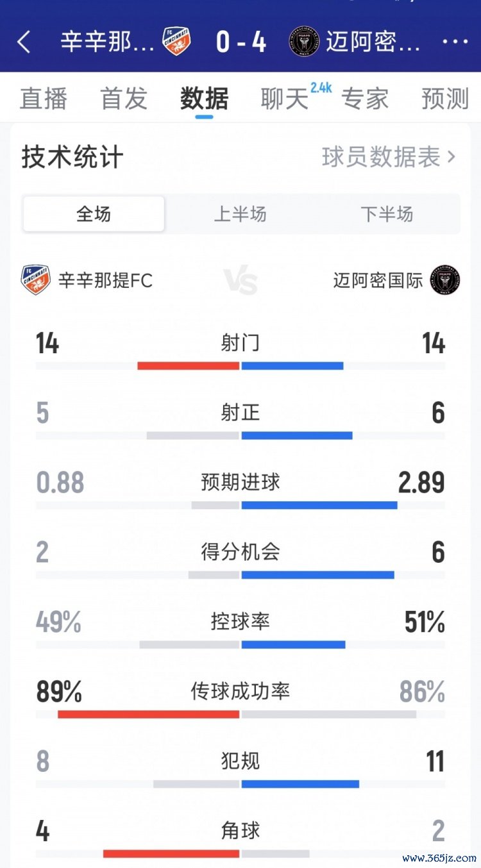481x868 pixels.
Task: Open the three-dot more options menu
Action: [x=455, y=42]
